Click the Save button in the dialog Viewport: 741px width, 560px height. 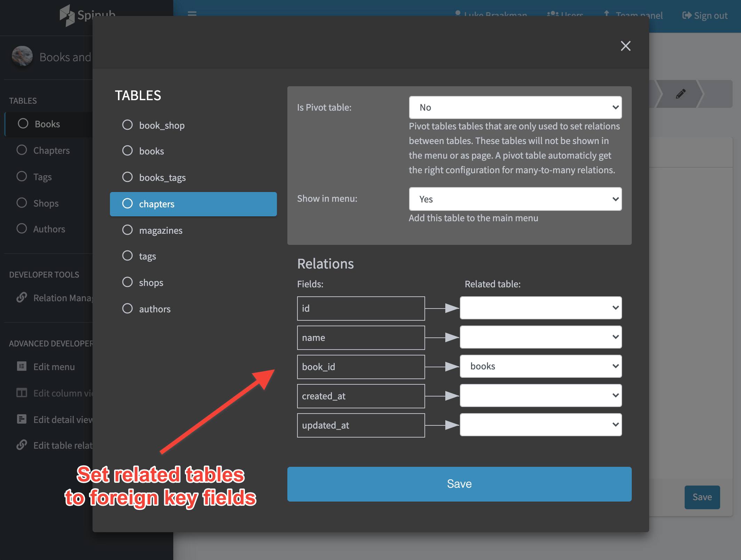pos(459,484)
